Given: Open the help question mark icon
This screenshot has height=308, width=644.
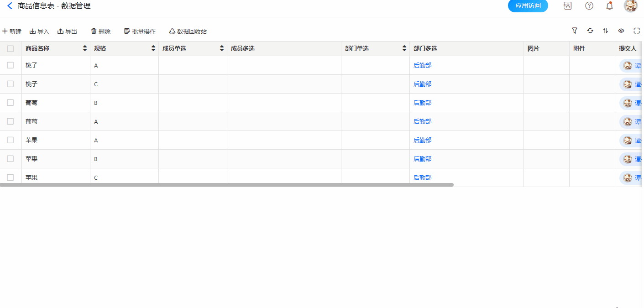Looking at the screenshot, I should tap(589, 6).
